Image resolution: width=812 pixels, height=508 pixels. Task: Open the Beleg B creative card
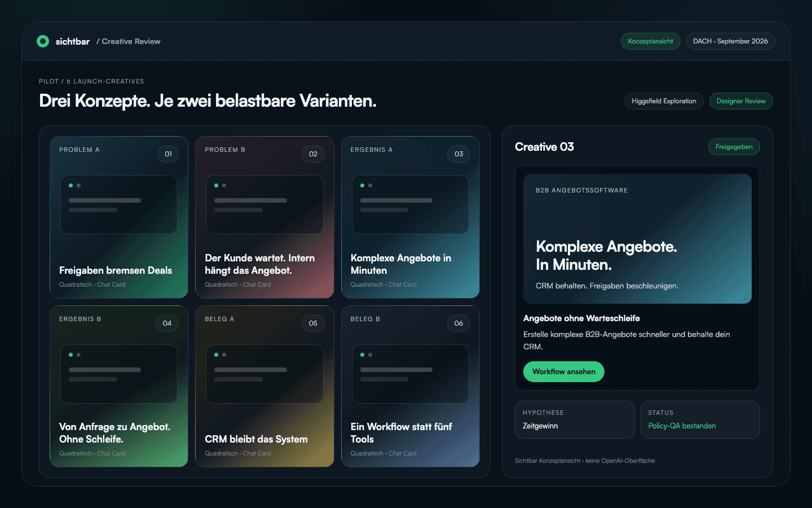(411, 387)
